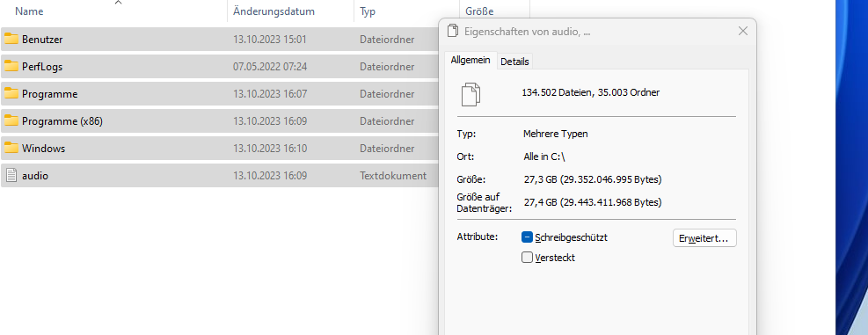
Task: Click the Alle in C:\ location value
Action: click(x=543, y=157)
